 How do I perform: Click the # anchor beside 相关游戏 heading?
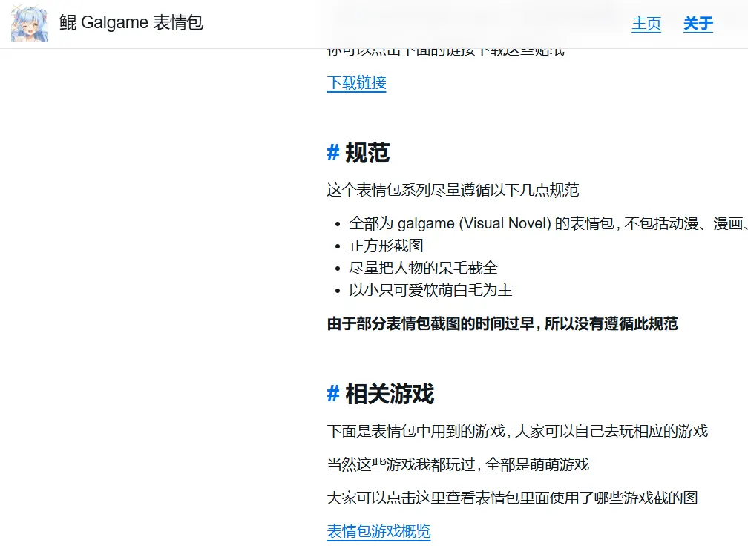333,394
